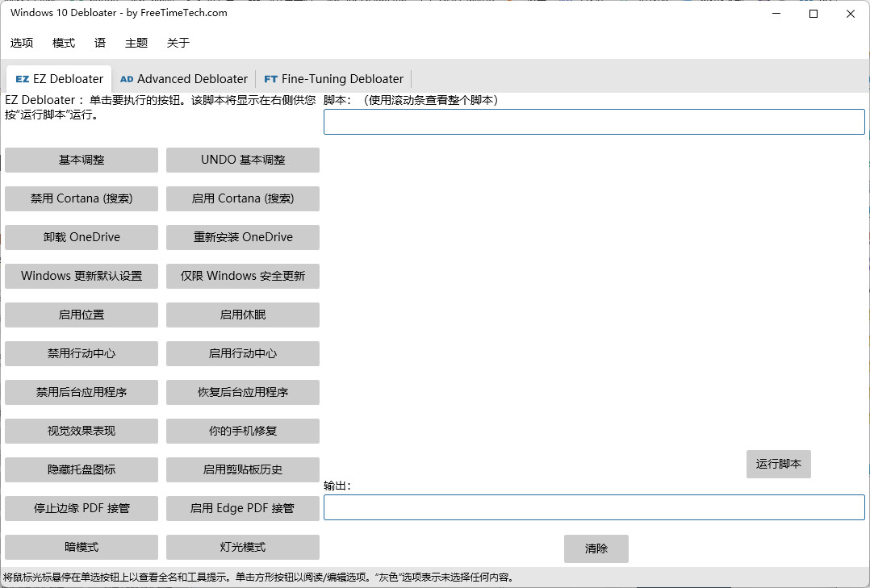The width and height of the screenshot is (870, 588).
Task: Open the 关于 about menu
Action: click(x=178, y=43)
